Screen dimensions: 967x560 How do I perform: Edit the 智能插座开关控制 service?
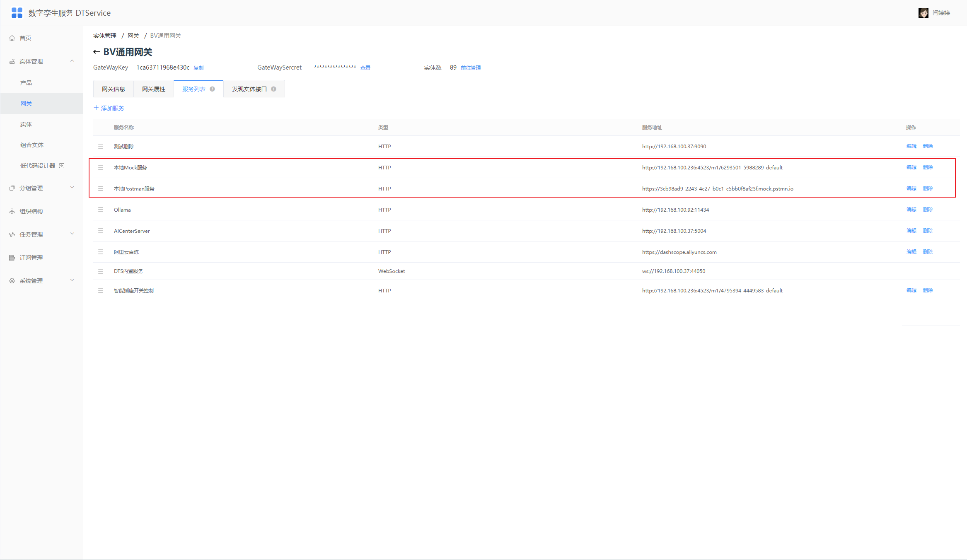911,290
